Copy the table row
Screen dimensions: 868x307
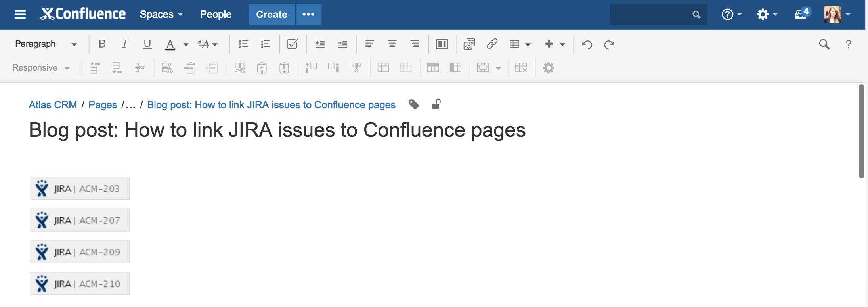tap(190, 68)
